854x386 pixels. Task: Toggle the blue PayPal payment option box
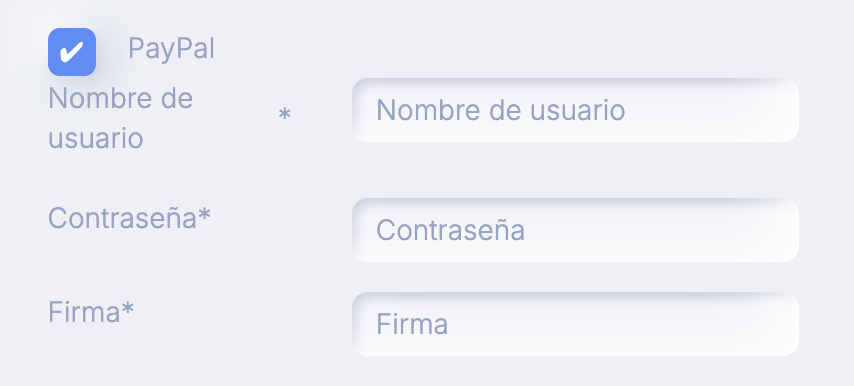pyautogui.click(x=72, y=52)
